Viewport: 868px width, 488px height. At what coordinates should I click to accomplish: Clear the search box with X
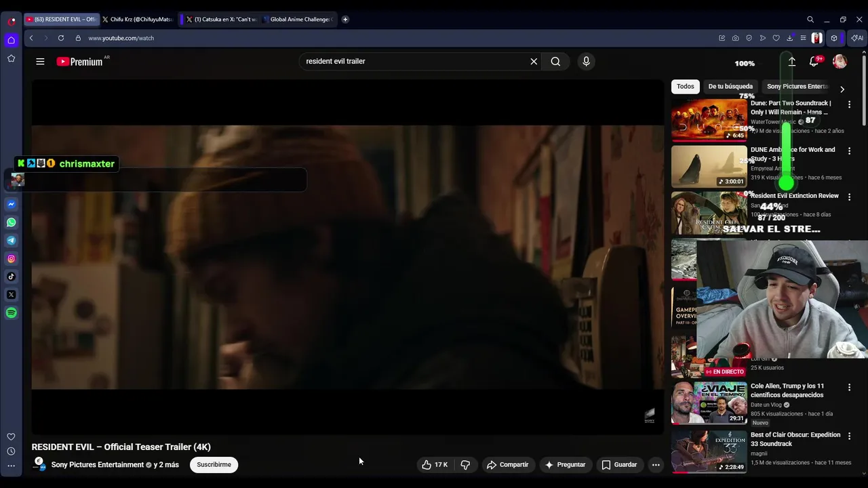tap(534, 62)
